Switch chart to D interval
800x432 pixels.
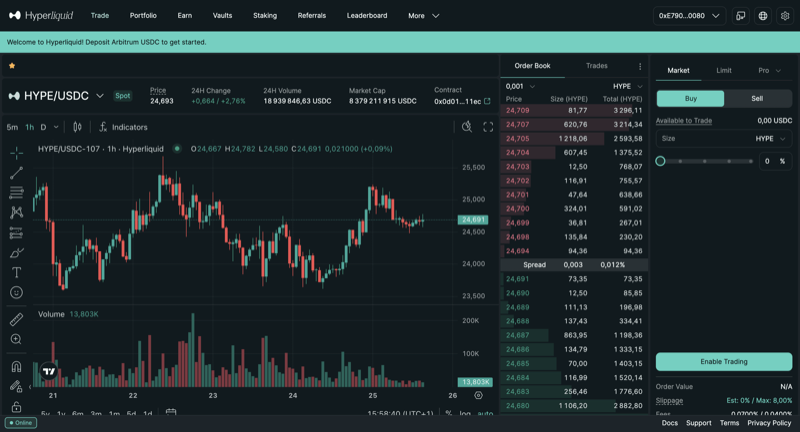(43, 127)
